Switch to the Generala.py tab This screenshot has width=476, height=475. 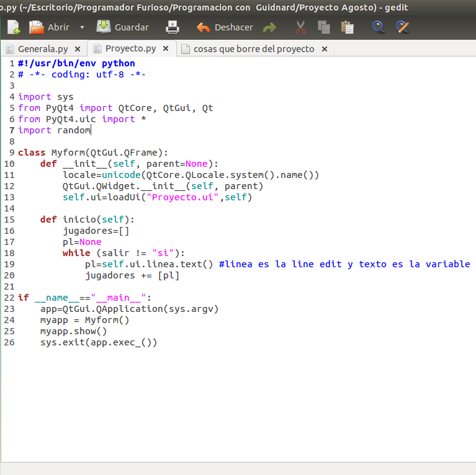(x=43, y=49)
